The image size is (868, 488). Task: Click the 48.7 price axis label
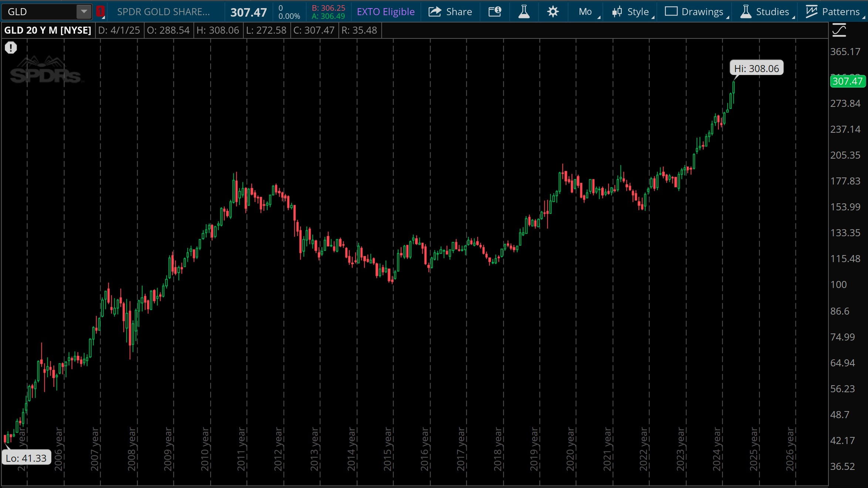pyautogui.click(x=840, y=414)
